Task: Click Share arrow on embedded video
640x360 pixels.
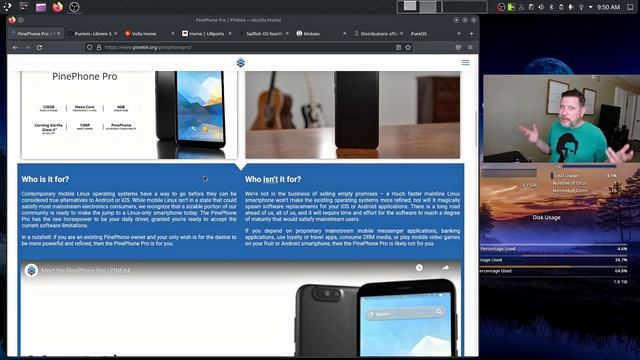Action: coord(445,268)
